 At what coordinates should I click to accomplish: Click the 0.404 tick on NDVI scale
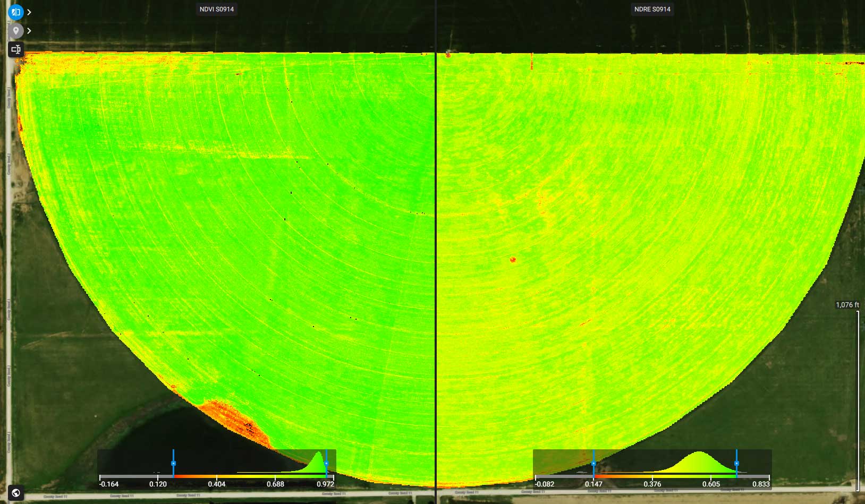click(x=217, y=484)
